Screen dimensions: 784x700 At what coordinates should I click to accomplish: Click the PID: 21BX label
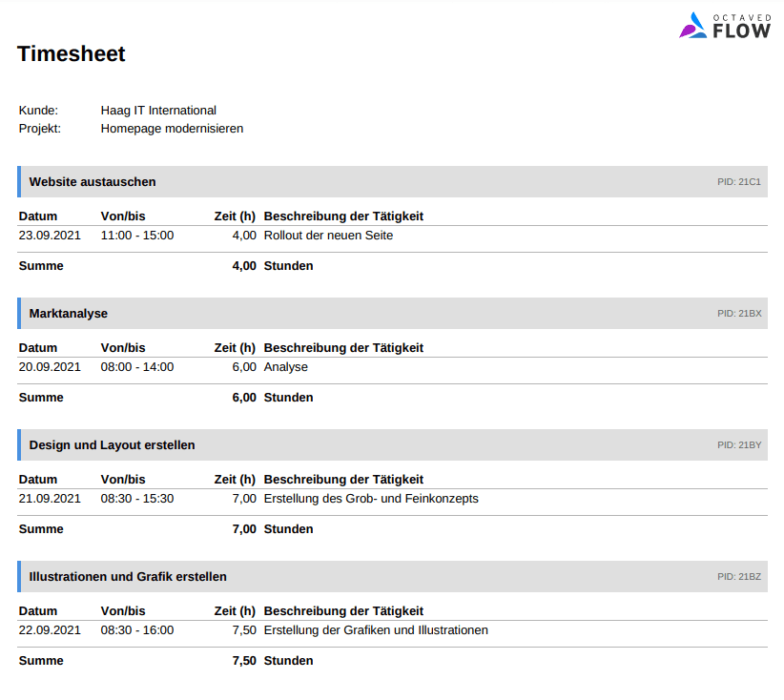tap(738, 314)
